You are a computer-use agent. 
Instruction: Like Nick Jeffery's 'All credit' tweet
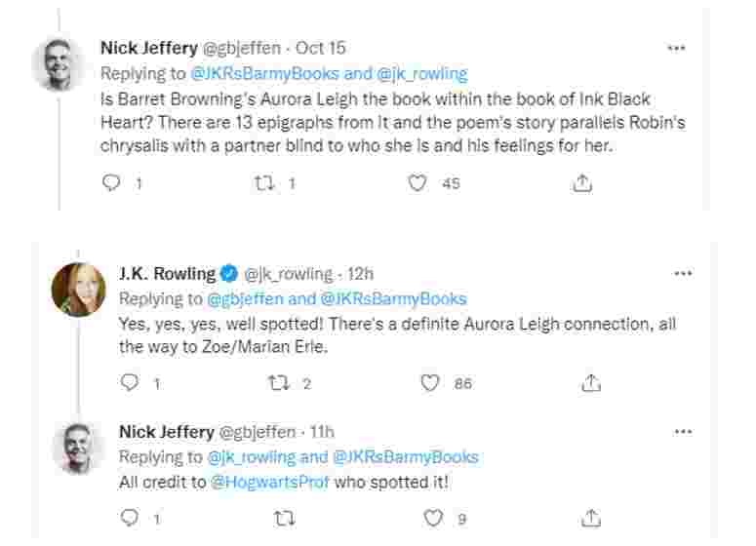[430, 518]
